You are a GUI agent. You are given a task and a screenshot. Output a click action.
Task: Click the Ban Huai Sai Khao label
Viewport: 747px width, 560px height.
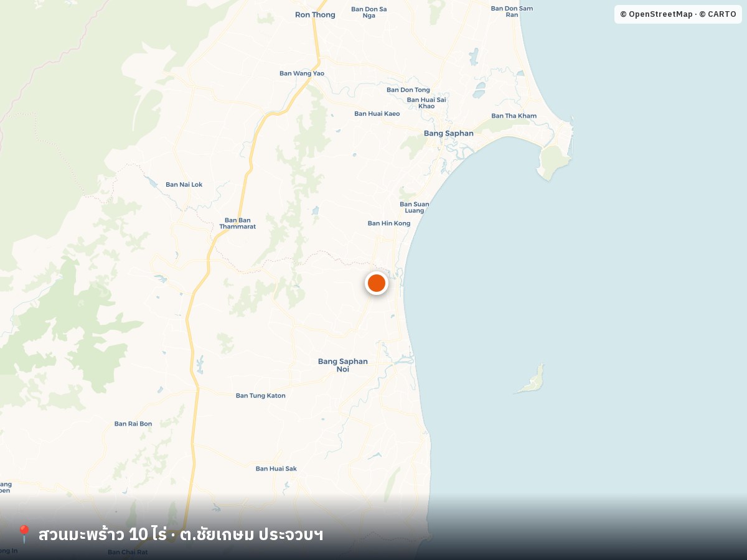click(426, 103)
